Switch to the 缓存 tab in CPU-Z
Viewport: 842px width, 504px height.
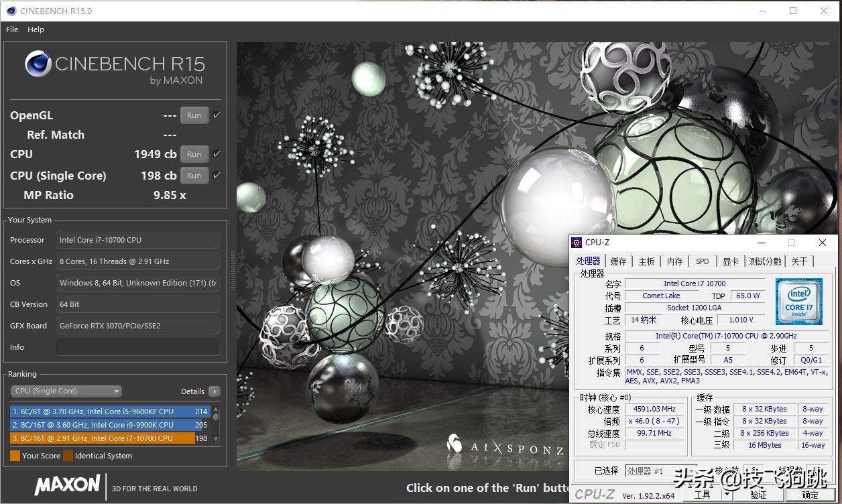(619, 261)
